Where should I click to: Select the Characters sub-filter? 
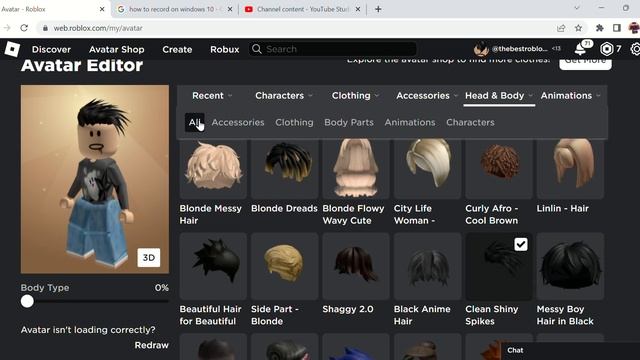coord(470,122)
